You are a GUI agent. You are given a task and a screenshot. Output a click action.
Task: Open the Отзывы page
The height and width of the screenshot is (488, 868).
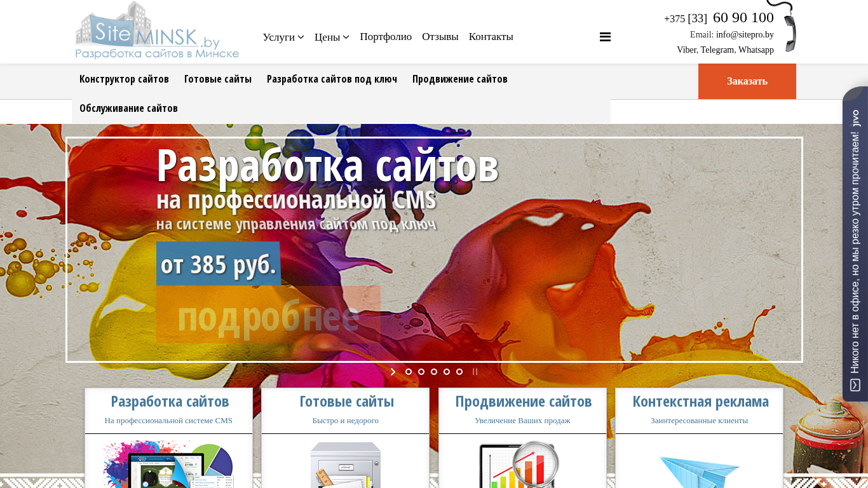(440, 37)
